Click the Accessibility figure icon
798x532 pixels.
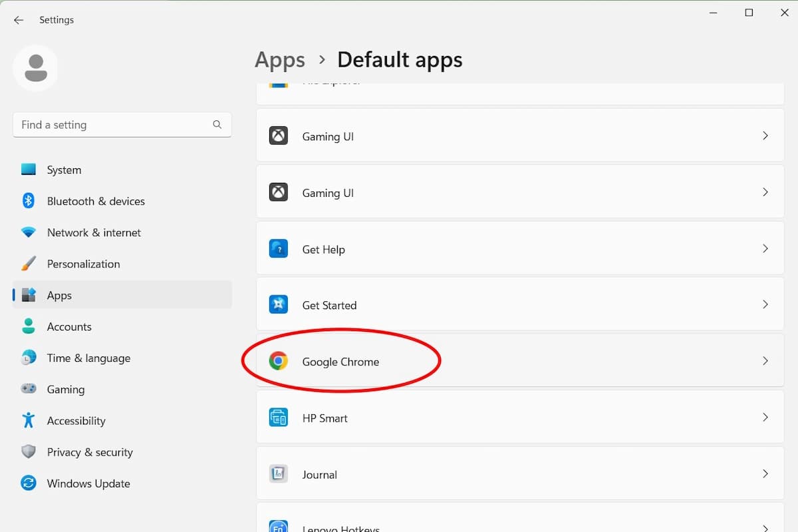click(29, 420)
